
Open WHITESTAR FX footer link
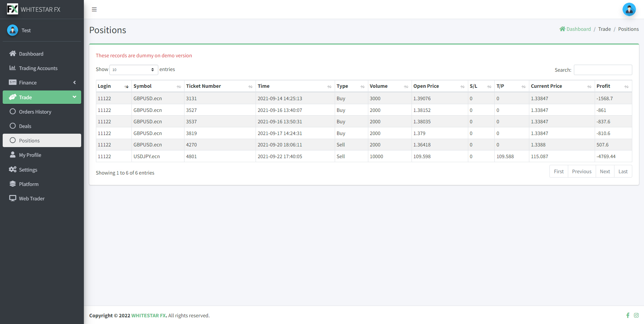pyautogui.click(x=148, y=316)
